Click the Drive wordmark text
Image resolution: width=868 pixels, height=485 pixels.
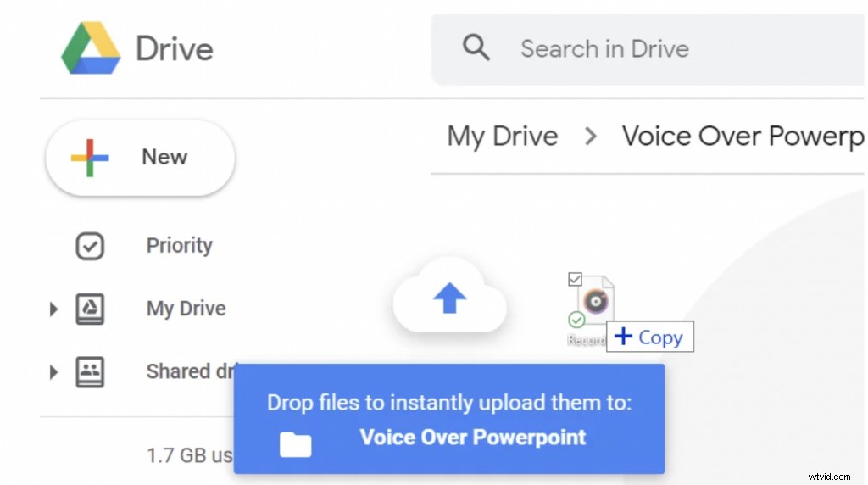pos(175,48)
